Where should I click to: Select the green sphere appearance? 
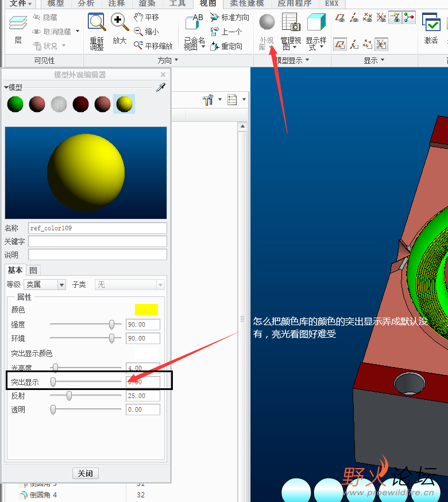15,104
